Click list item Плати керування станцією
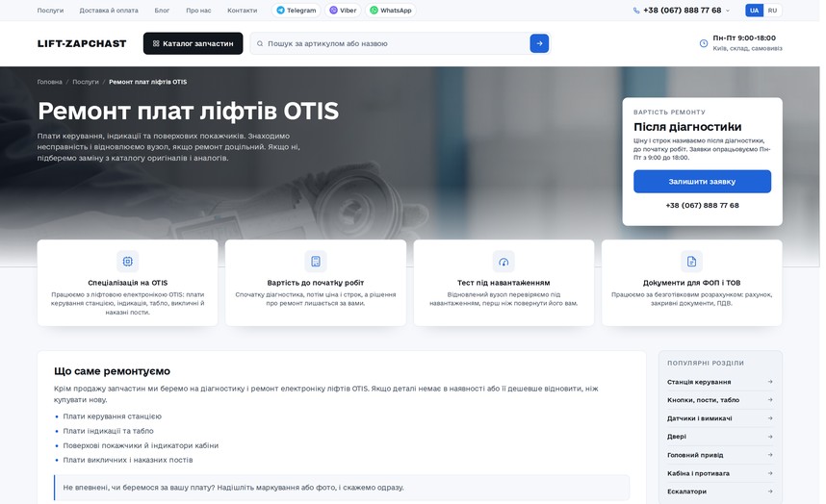The width and height of the screenshot is (826, 504). coord(112,416)
